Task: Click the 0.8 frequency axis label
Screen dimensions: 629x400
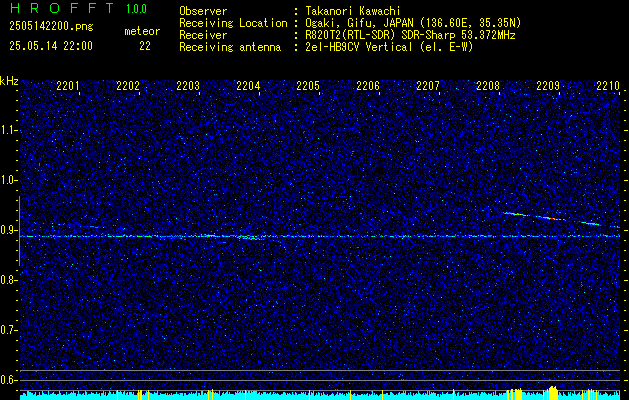Action: click(8, 280)
